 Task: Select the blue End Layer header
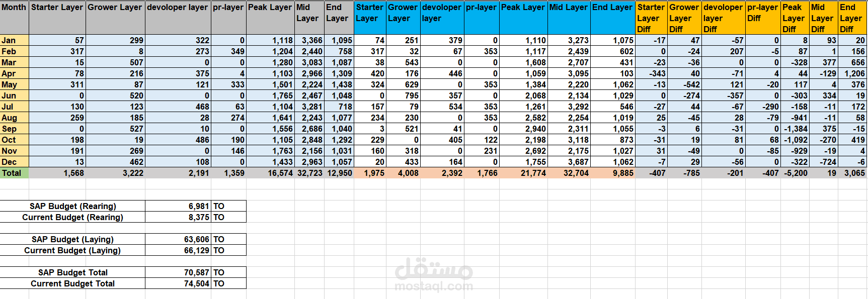pyautogui.click(x=613, y=18)
